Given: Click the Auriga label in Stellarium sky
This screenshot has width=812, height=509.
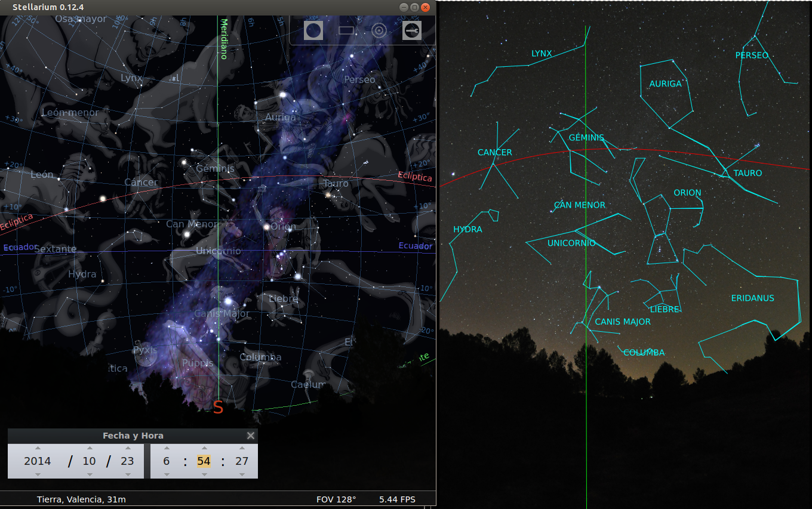Looking at the screenshot, I should click(281, 118).
